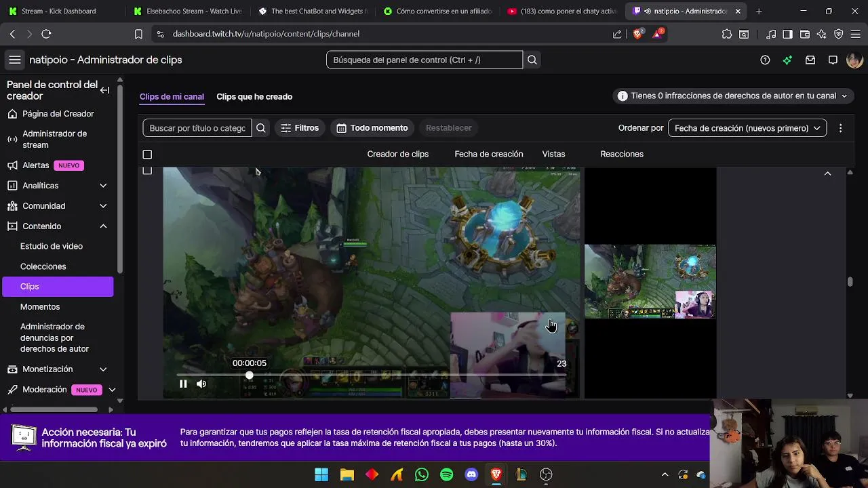Open the whispers chat bubble icon
The width and height of the screenshot is (868, 488).
click(x=833, y=60)
